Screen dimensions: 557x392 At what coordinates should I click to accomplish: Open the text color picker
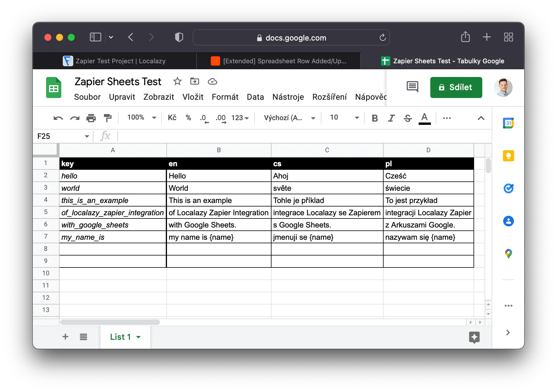coord(424,118)
